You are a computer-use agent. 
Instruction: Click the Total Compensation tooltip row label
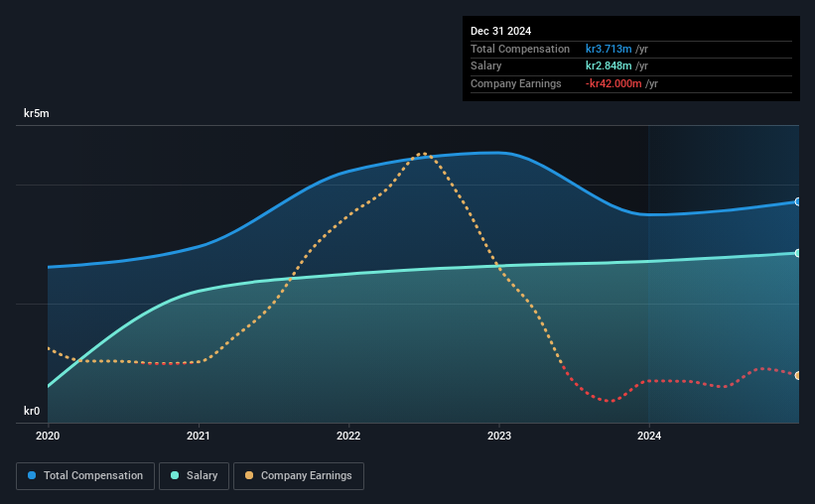pyautogui.click(x=520, y=49)
